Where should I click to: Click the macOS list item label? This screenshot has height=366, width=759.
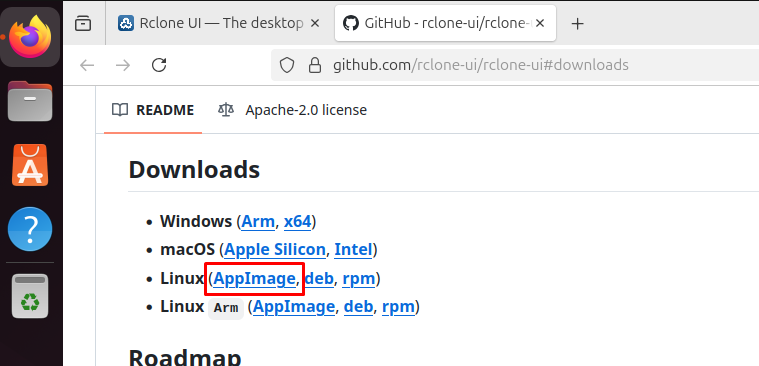tap(187, 250)
